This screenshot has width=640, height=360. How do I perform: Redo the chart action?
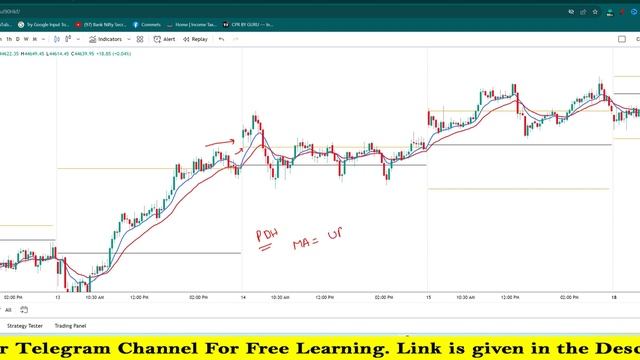[x=236, y=39]
